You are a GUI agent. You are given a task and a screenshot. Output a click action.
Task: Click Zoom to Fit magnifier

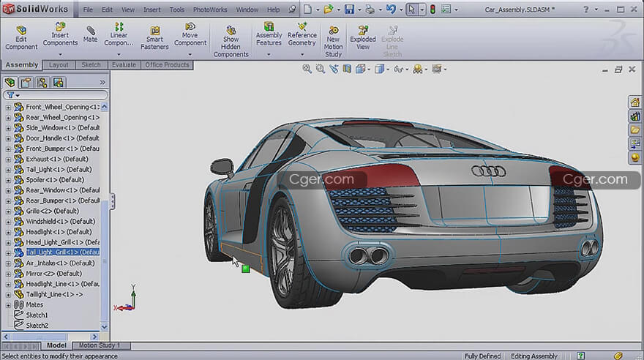click(x=307, y=69)
